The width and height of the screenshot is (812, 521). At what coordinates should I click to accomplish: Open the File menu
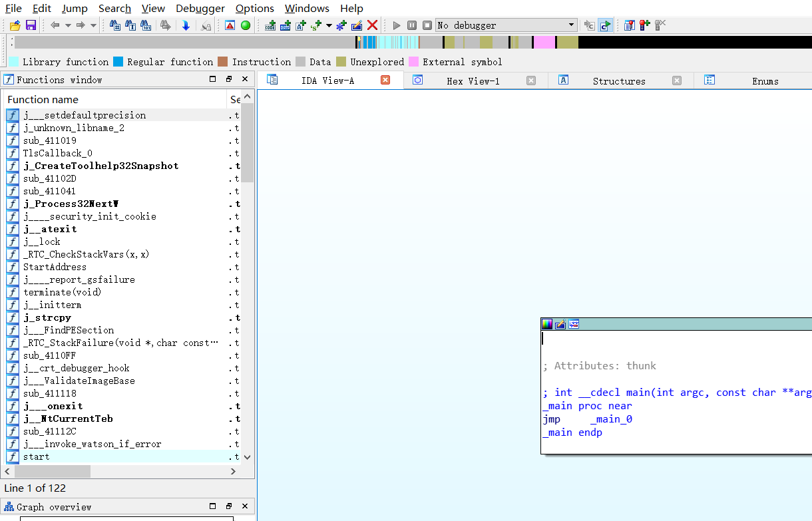13,8
